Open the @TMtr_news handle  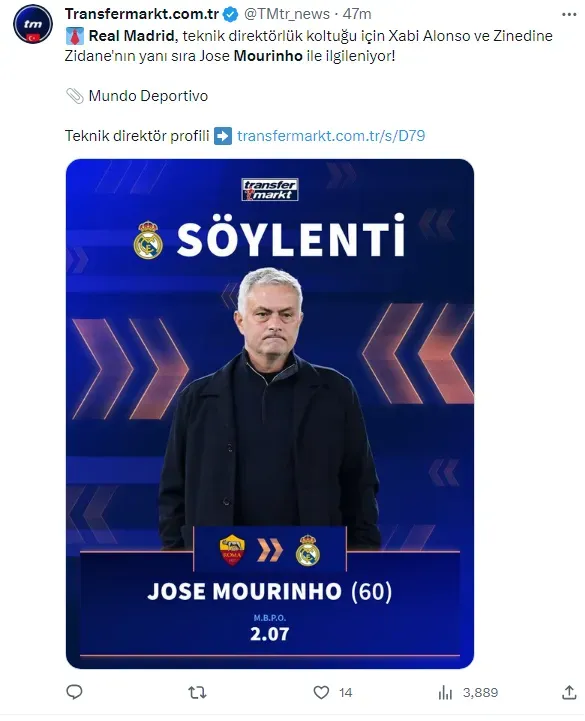pos(287,14)
